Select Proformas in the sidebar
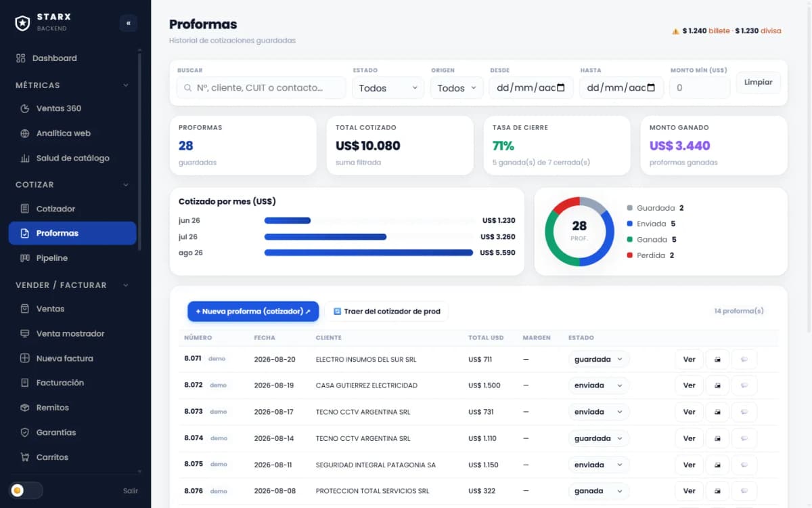812x508 pixels. (72, 233)
